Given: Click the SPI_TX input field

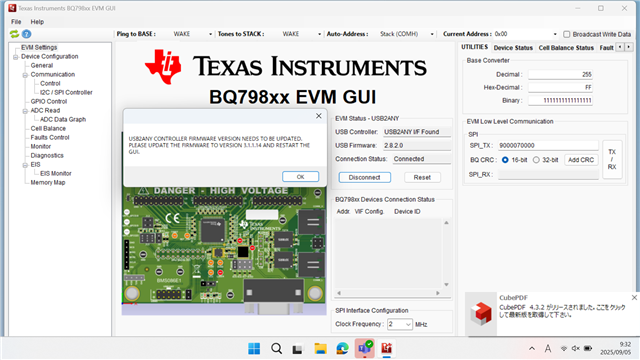Looking at the screenshot, I should pos(548,145).
